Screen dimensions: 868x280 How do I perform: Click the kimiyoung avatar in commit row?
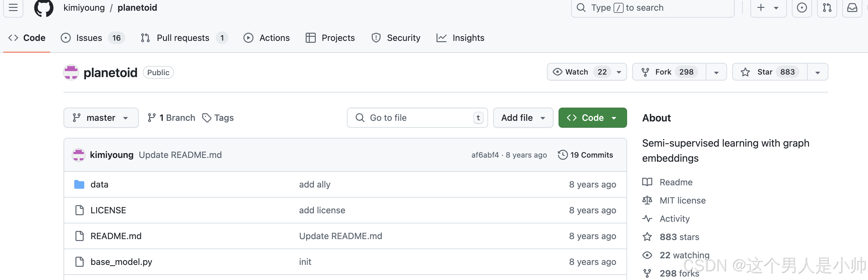(x=79, y=155)
